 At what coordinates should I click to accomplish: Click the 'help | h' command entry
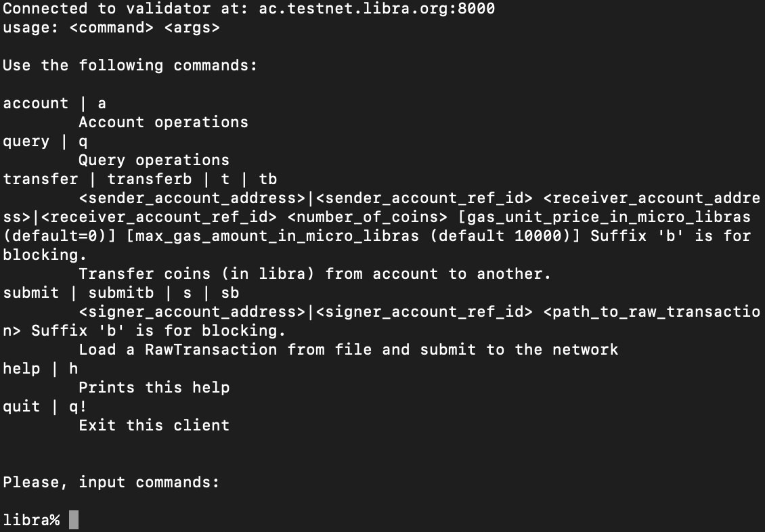41,369
